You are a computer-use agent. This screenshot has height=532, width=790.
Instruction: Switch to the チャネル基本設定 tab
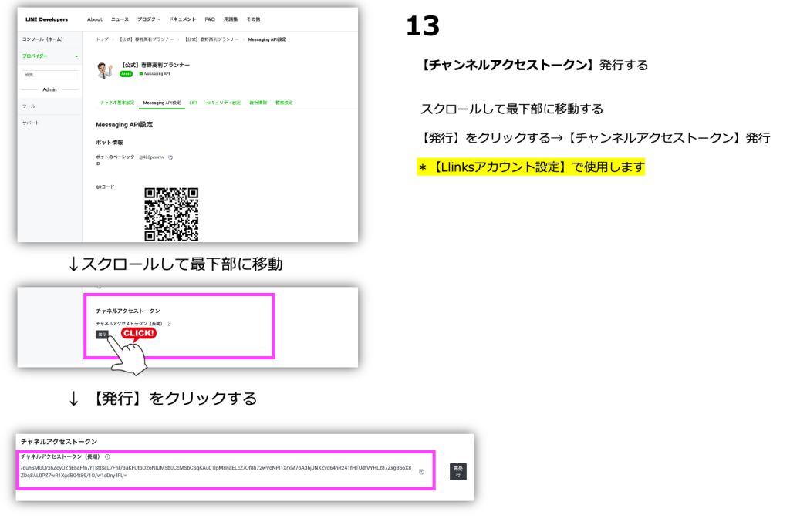[117, 103]
